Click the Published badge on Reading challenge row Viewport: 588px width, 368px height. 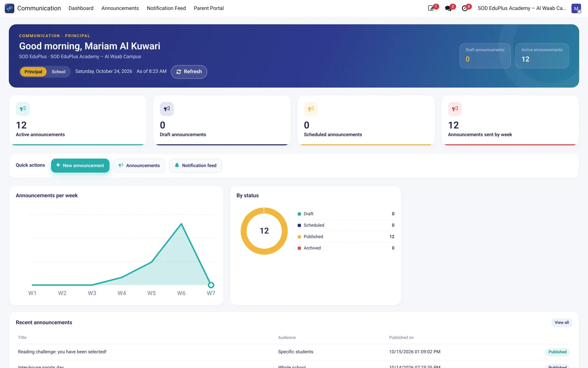tap(557, 352)
